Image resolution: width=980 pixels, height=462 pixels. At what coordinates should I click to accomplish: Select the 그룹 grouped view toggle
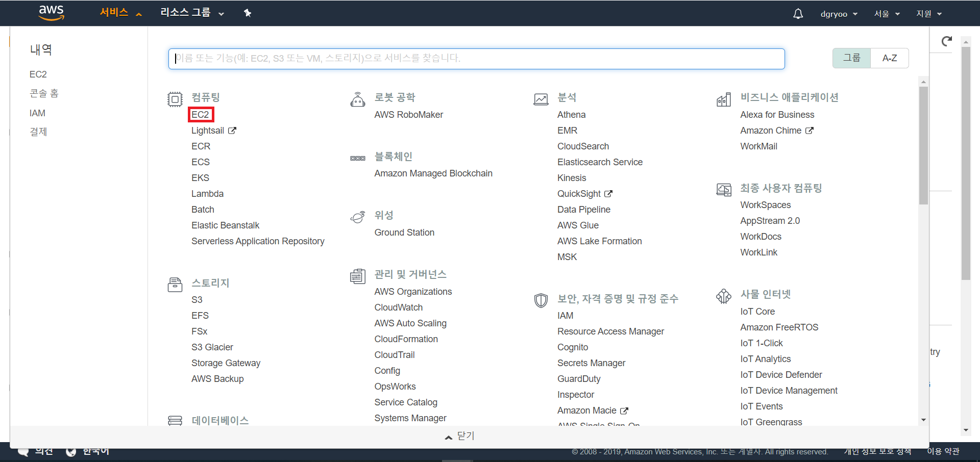click(851, 58)
